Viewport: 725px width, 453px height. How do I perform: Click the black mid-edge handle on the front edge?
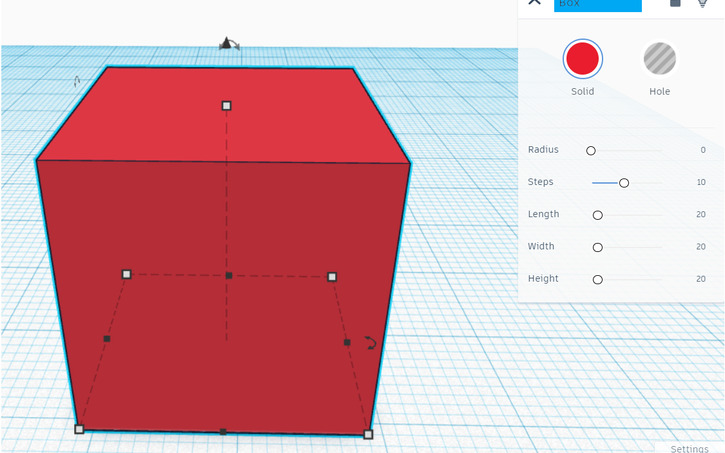click(x=223, y=432)
